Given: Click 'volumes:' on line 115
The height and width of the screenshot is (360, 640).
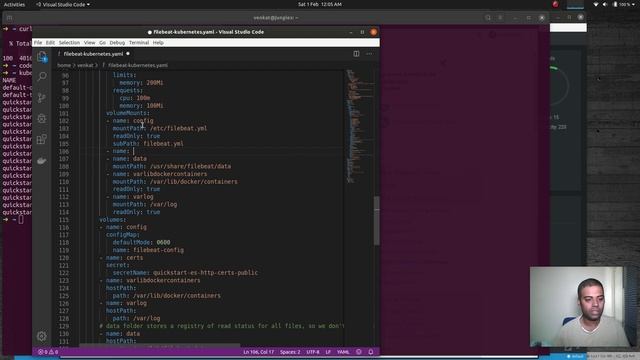Looking at the screenshot, I should tap(113, 220).
